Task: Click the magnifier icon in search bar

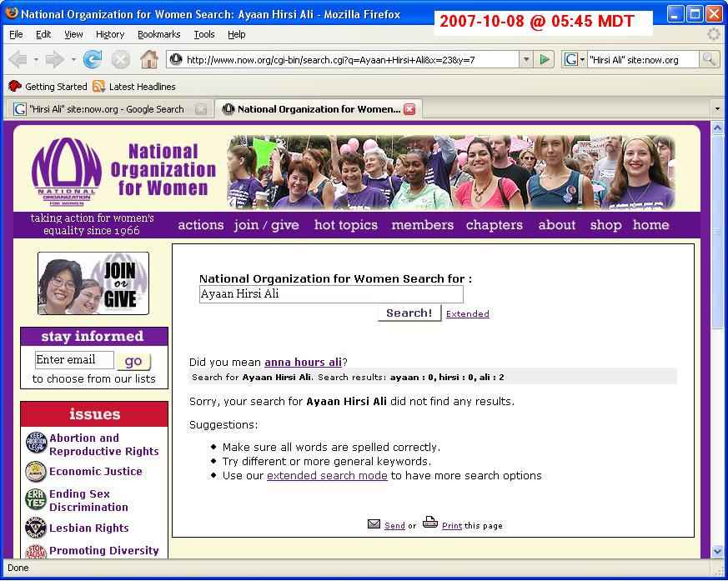Action: tap(709, 59)
